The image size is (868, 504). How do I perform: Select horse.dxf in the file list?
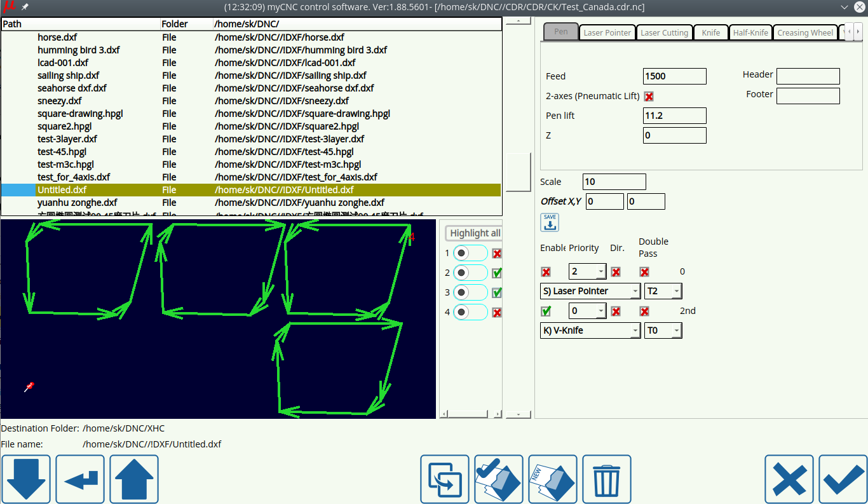click(57, 37)
